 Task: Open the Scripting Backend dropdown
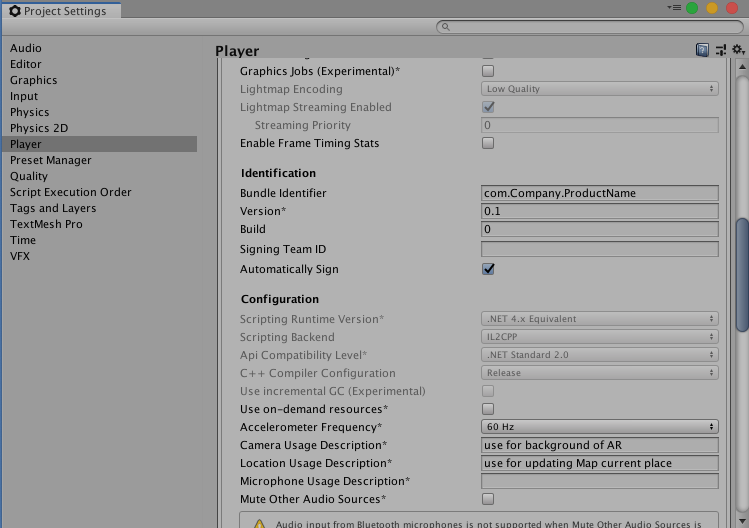pos(600,337)
